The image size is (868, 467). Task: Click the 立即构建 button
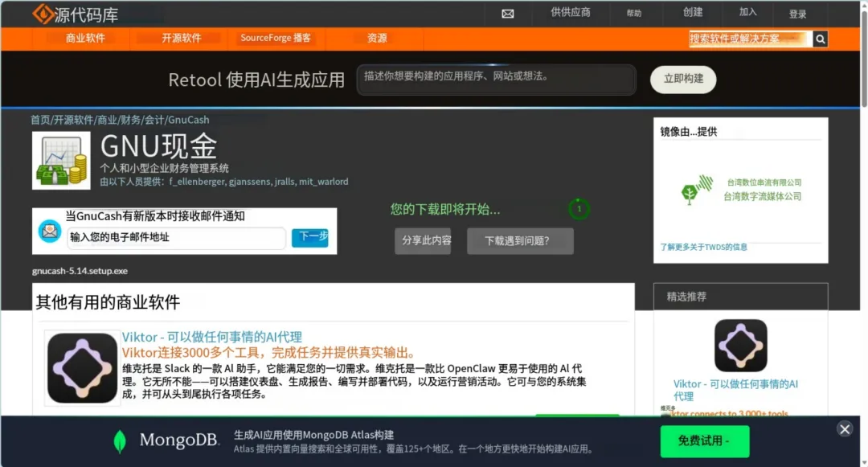coord(683,79)
